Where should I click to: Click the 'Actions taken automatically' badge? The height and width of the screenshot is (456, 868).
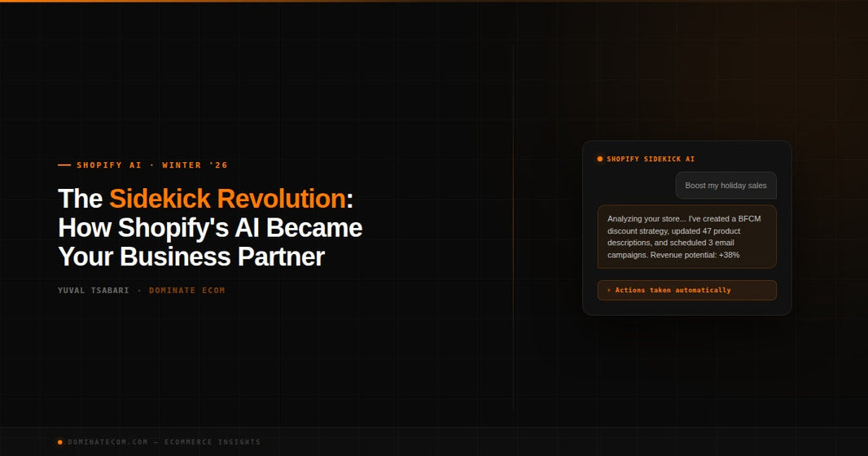click(686, 290)
